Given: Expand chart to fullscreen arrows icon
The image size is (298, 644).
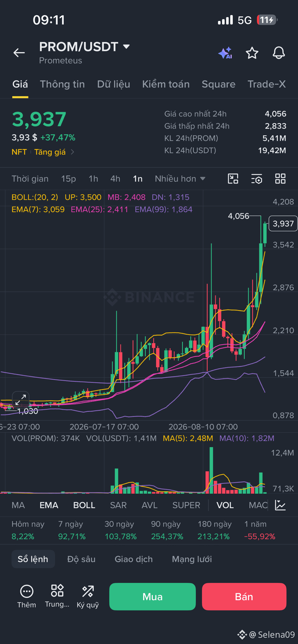Looking at the screenshot, I should 21,399.
